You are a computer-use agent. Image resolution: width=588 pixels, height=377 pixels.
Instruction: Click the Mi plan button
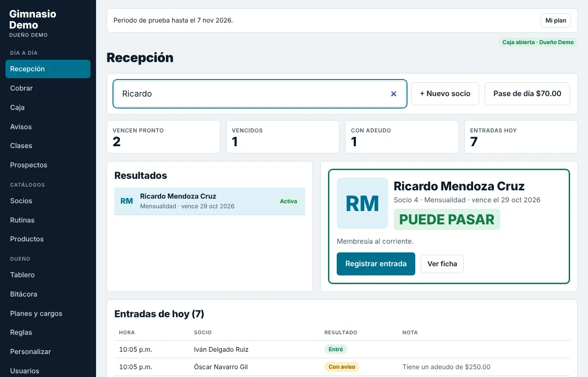click(x=555, y=21)
